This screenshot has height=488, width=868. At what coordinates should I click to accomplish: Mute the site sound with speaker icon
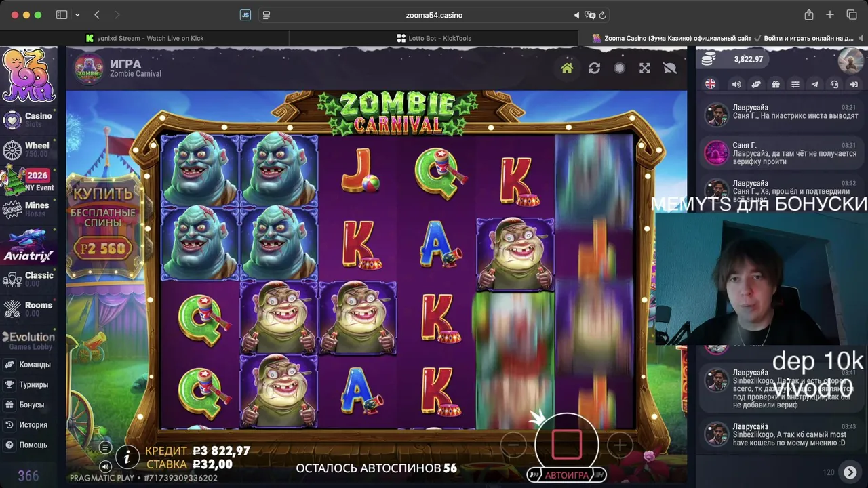pos(736,84)
